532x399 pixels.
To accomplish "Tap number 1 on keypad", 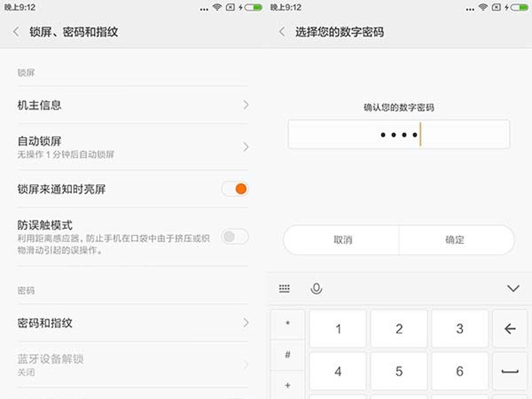I will click(x=338, y=329).
